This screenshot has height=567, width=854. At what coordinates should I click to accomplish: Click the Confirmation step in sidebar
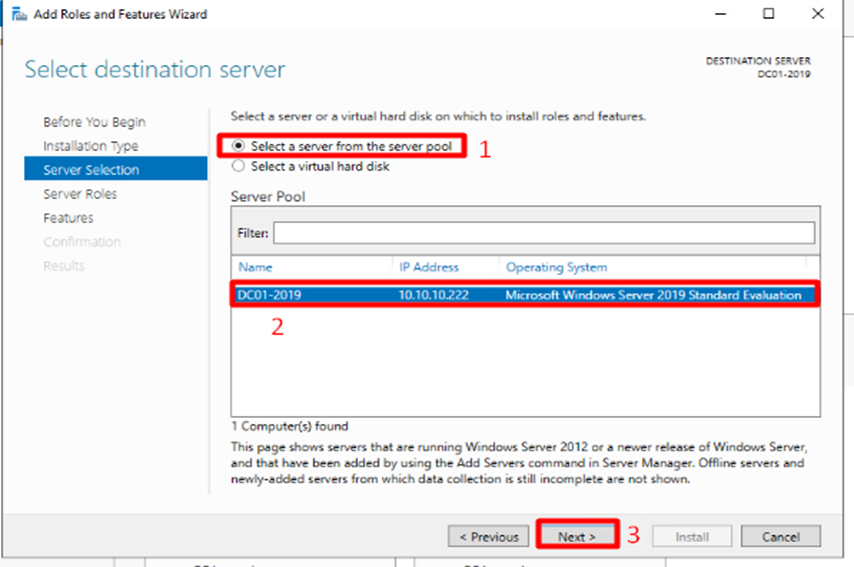(x=82, y=242)
